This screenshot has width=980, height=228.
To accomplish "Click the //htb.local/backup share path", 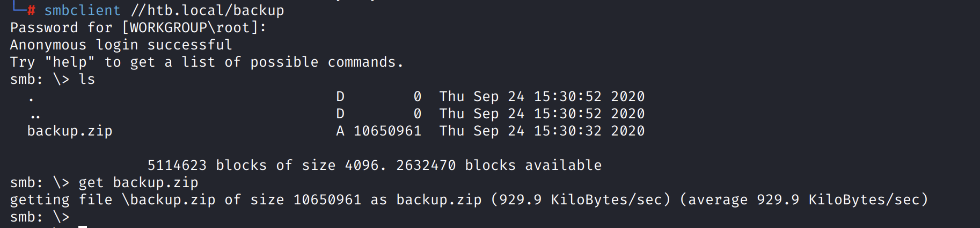I will 207,10.
